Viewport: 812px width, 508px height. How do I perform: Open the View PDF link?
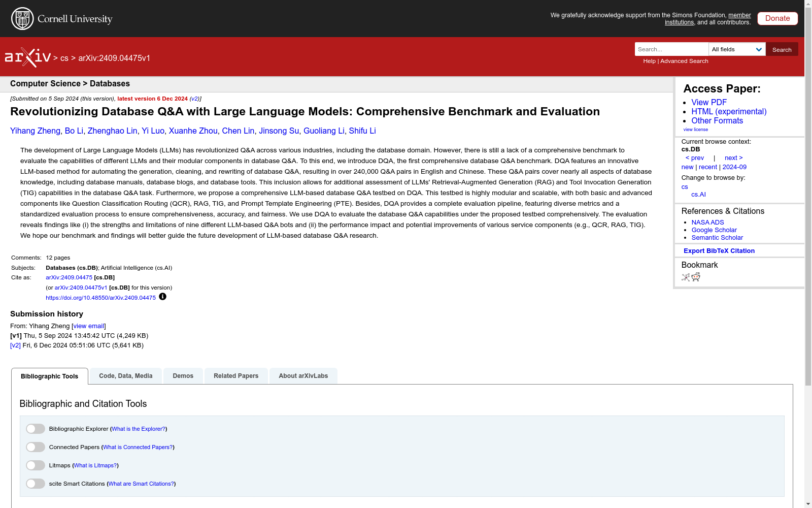[709, 102]
